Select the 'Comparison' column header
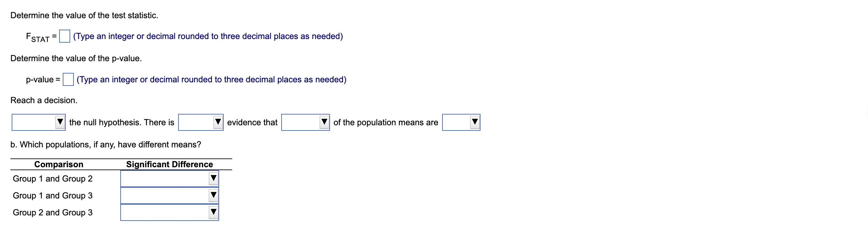Screen dimensions: 868x231 58,164
